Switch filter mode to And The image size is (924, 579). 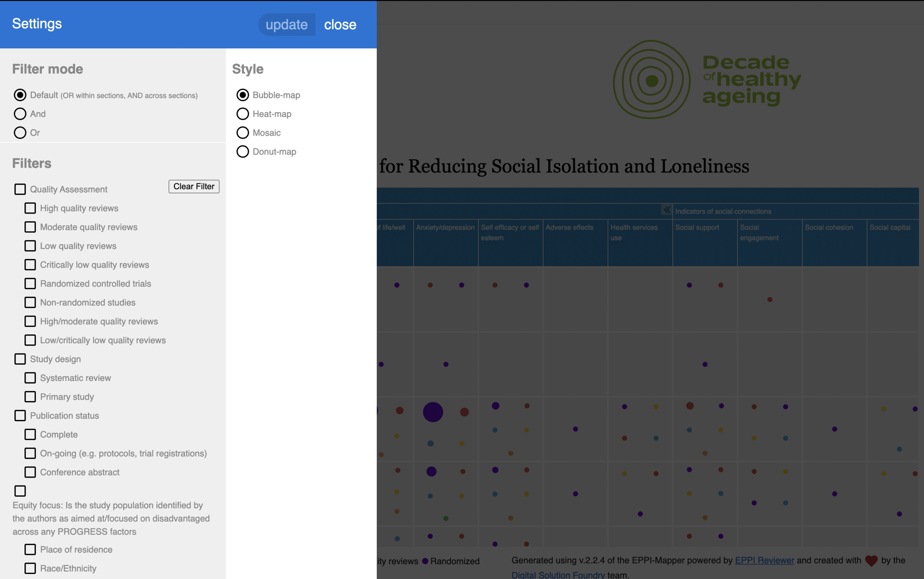coord(20,113)
